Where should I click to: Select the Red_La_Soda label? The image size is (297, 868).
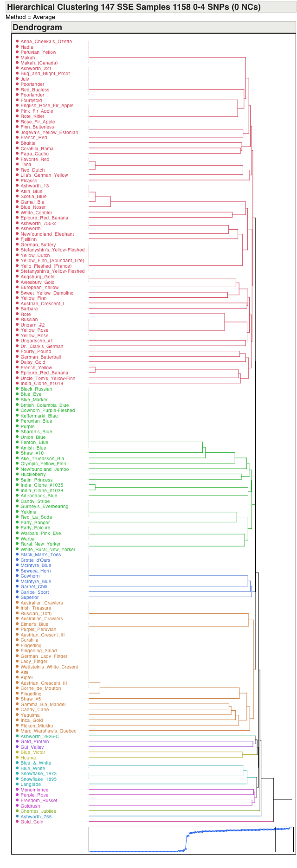[36, 517]
